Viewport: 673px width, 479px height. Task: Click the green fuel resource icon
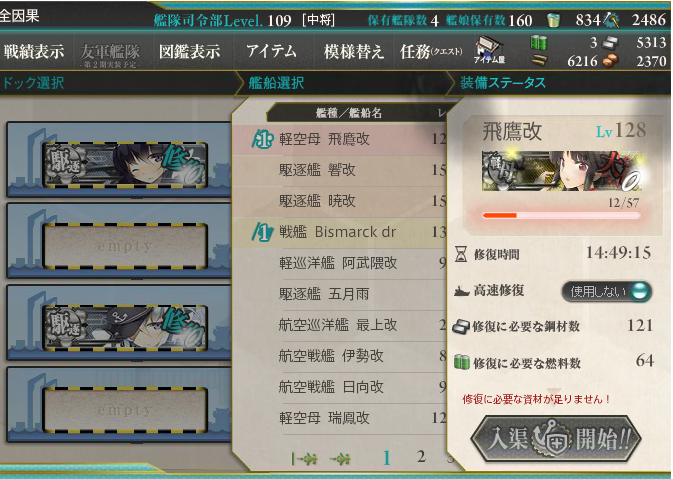(539, 43)
